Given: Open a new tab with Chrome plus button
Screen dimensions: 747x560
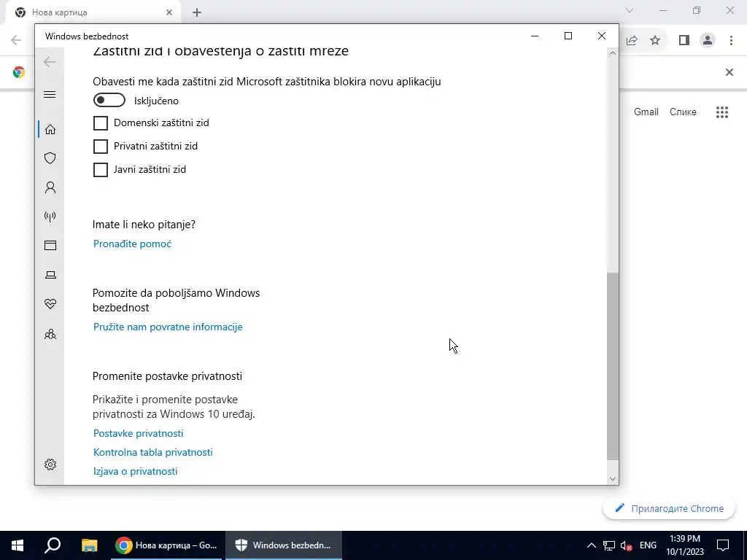Looking at the screenshot, I should pyautogui.click(x=197, y=13).
